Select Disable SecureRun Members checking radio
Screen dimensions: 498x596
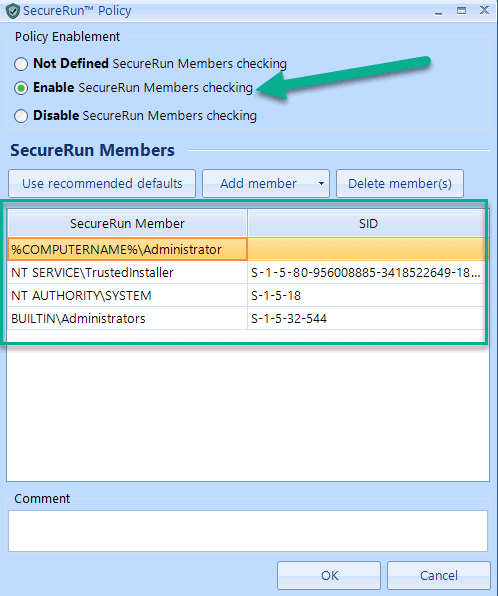click(21, 116)
